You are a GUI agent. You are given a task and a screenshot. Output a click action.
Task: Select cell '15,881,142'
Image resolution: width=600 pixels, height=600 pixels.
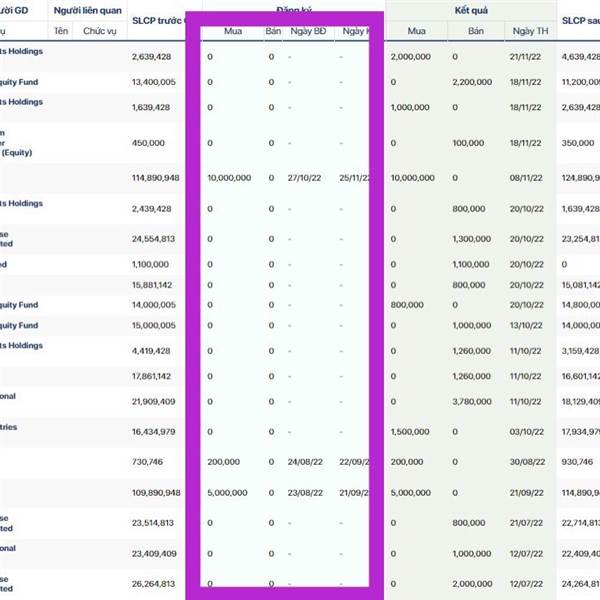tap(152, 285)
